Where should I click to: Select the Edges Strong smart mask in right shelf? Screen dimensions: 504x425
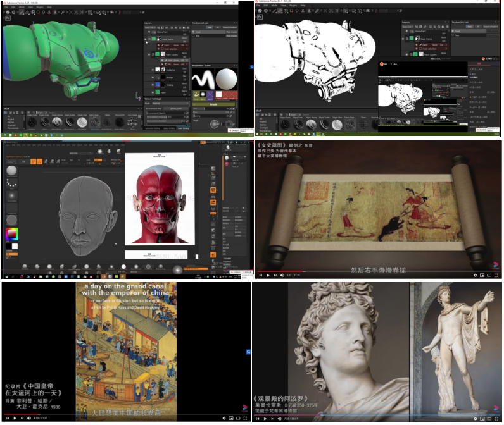coord(311,124)
